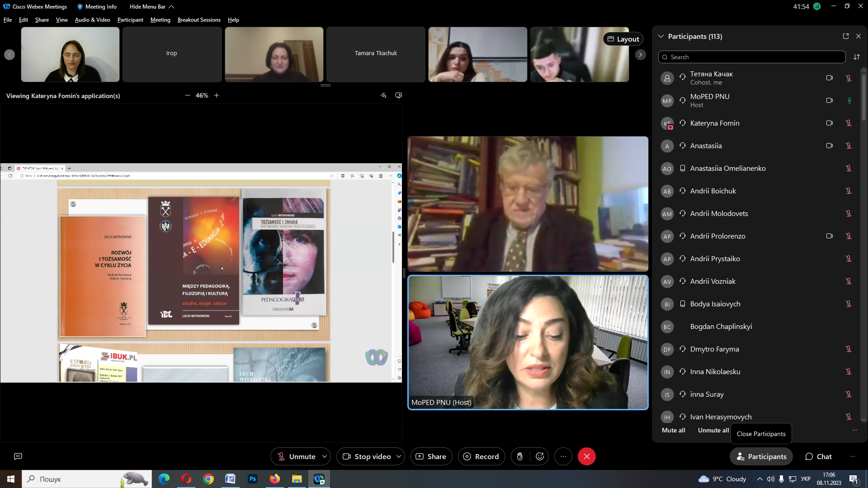Toggle the Participants panel button
Screen dimensions: 868x488
pos(761,456)
